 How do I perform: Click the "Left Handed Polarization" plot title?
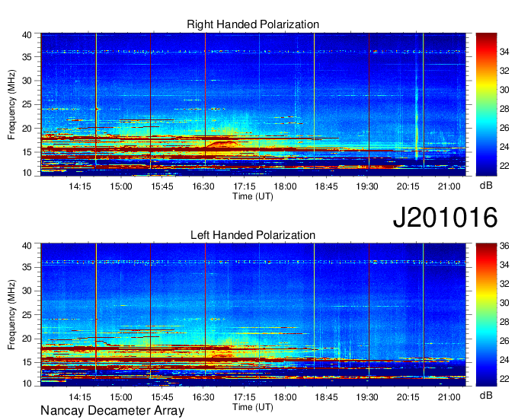pyautogui.click(x=253, y=235)
